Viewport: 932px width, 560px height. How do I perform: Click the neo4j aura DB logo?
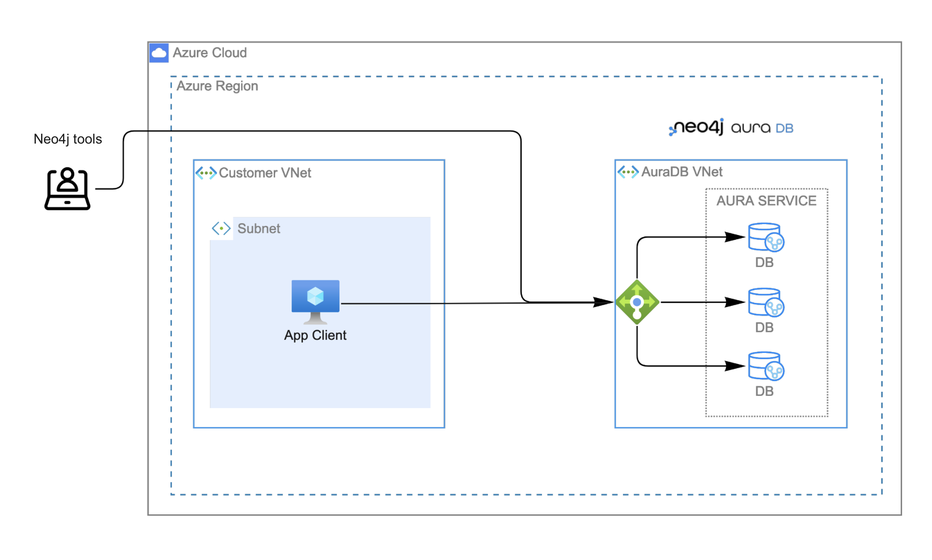pos(731,127)
